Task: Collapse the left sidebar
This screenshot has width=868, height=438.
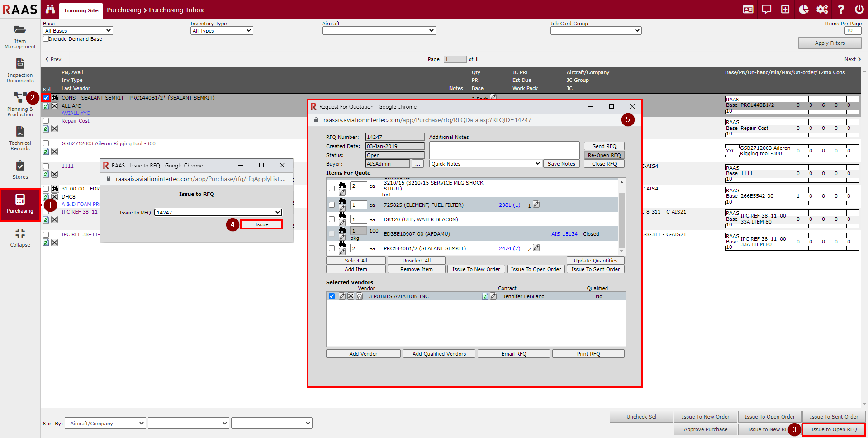Action: (20, 238)
